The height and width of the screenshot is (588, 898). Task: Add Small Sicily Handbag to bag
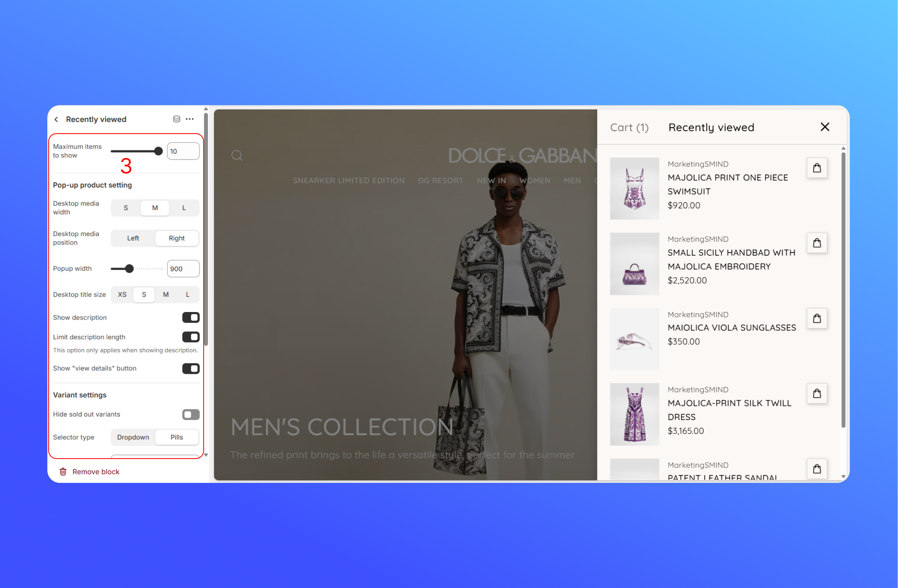(x=817, y=243)
